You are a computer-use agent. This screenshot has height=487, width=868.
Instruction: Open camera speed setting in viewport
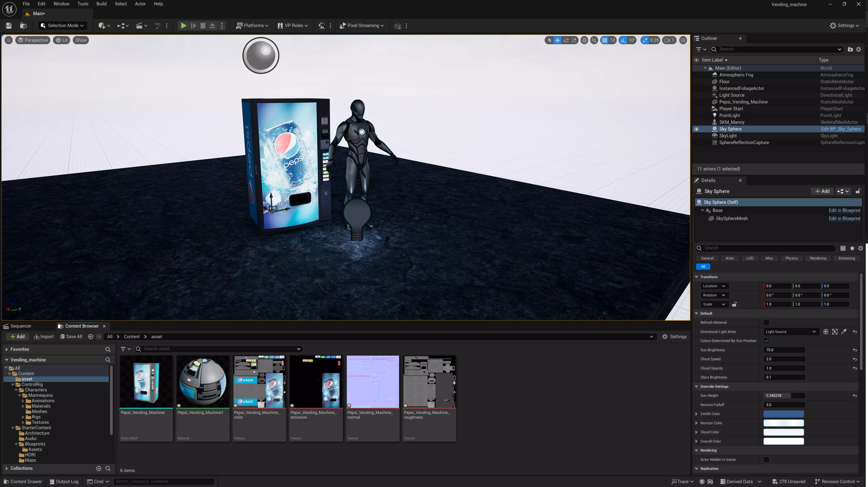[670, 40]
